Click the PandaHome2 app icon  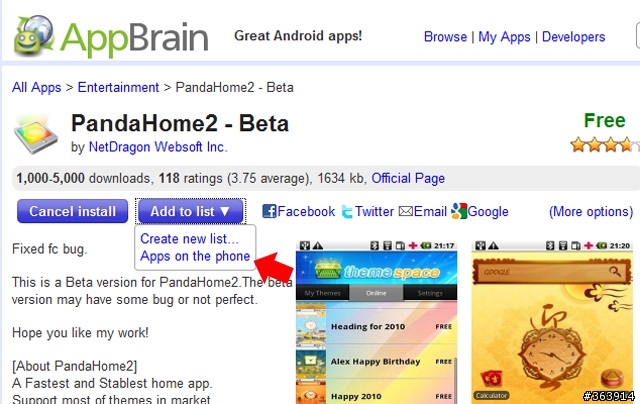click(36, 135)
